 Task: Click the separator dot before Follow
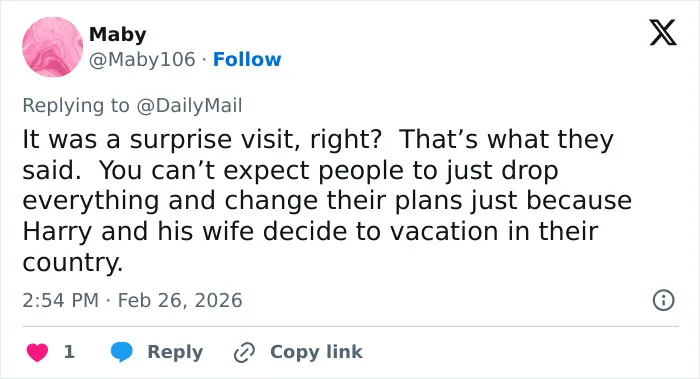[204, 59]
